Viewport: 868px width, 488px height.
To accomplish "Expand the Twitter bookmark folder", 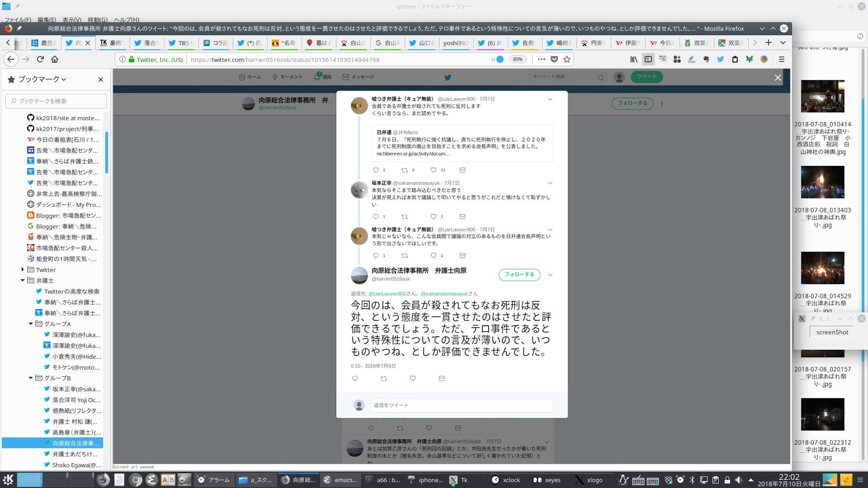I will pos(22,269).
